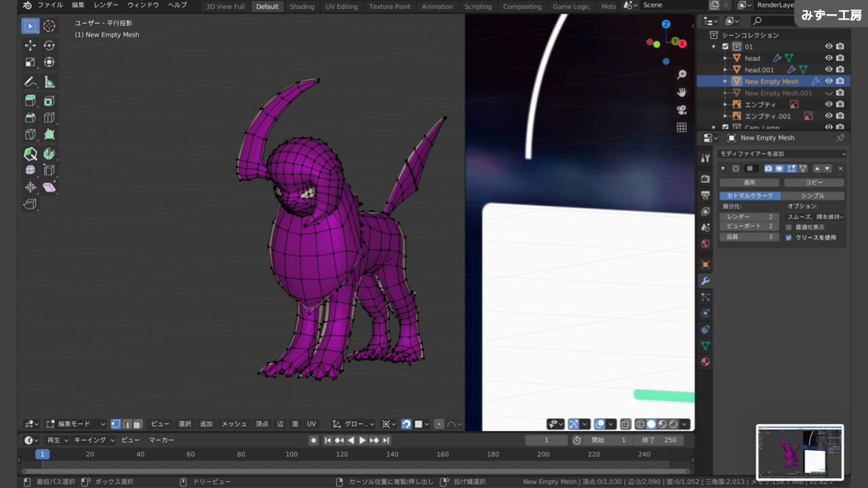Open the モディファイアーを追加 dropdown
Image resolution: width=868 pixels, height=488 pixels.
pyautogui.click(x=783, y=154)
